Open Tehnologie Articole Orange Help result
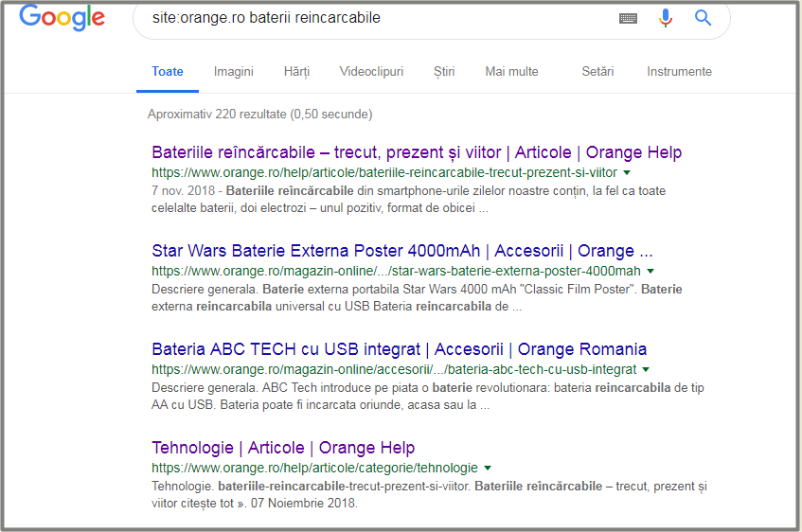 pos(283,448)
